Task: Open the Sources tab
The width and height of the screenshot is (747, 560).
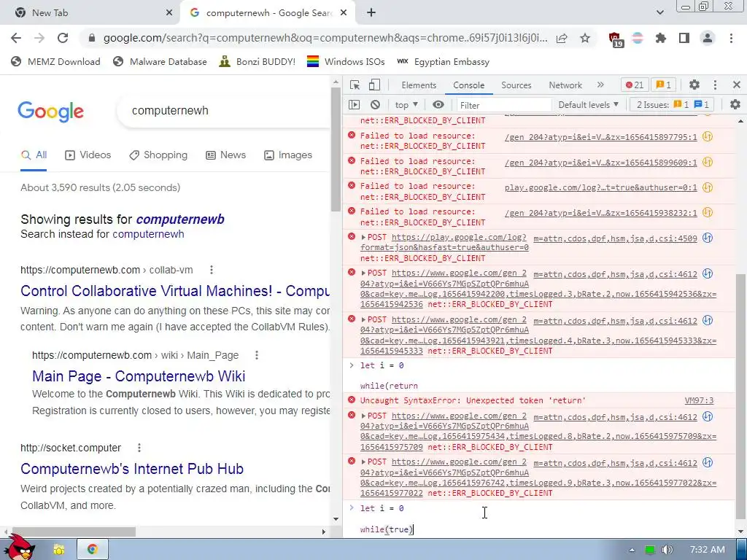Action: (516, 85)
